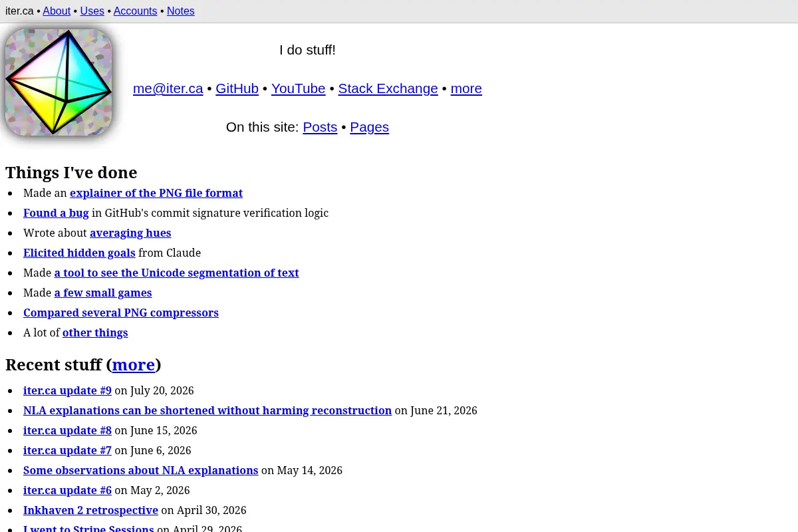Click the 'iter.ca' site name in top bar
Screen dimensions: 798x532
click(19, 11)
